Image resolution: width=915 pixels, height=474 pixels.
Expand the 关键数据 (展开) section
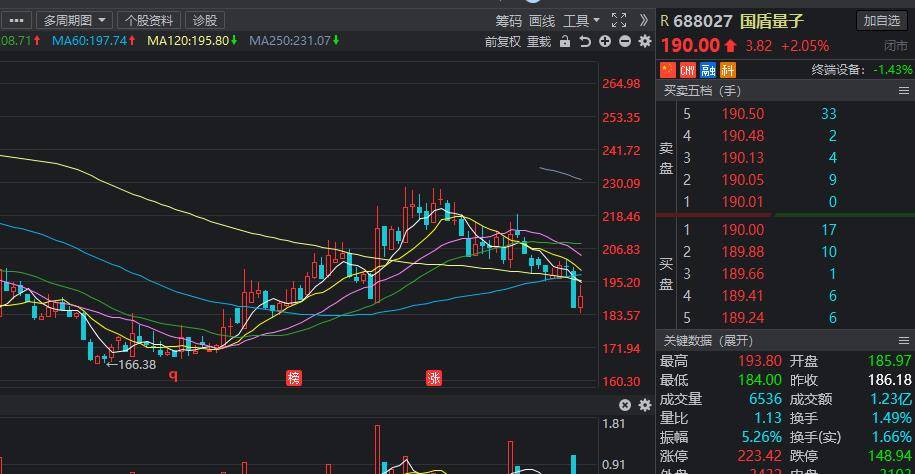tap(708, 340)
